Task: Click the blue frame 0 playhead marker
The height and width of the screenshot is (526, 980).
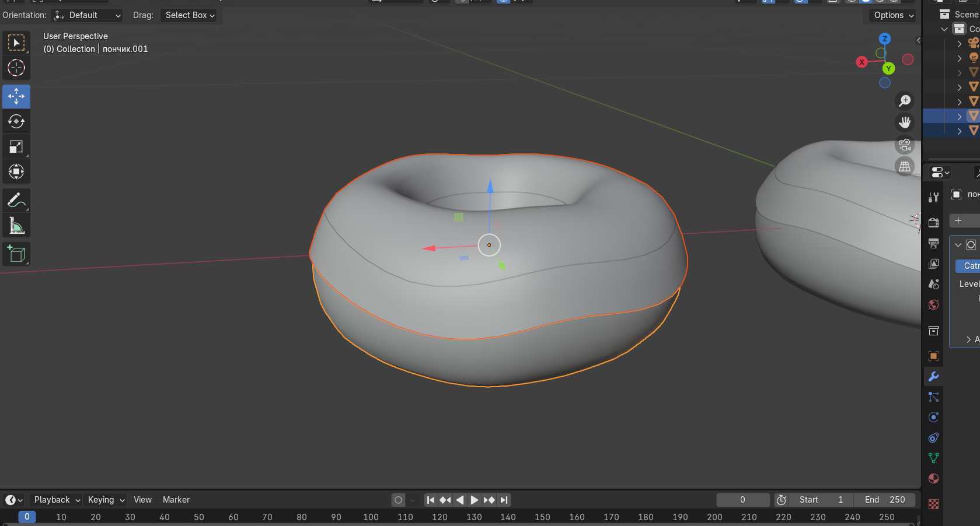Action: pos(27,517)
